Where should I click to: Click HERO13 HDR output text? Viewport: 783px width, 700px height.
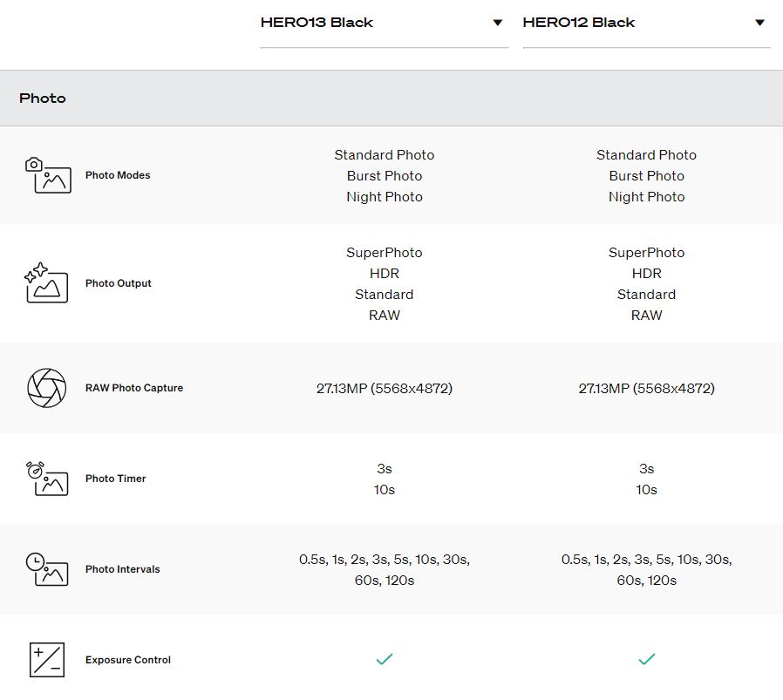385,274
